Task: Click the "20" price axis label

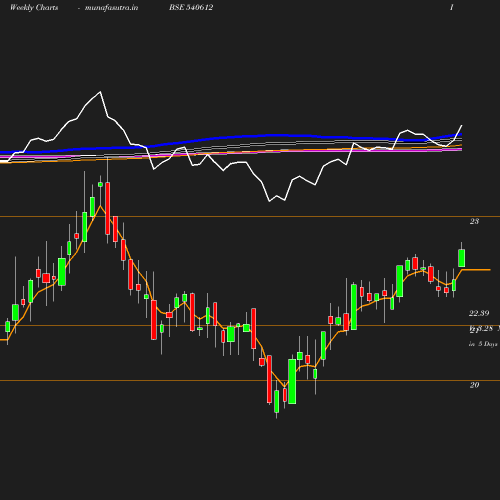Action: [474, 385]
